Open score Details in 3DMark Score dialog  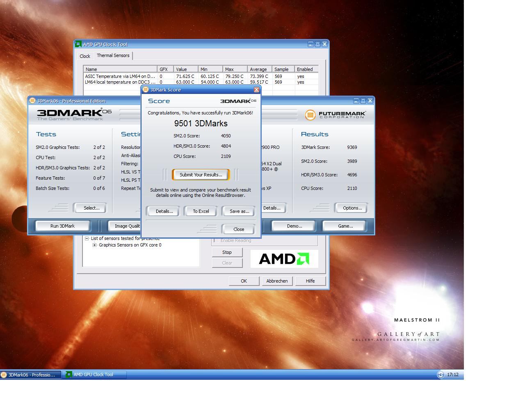[164, 211]
